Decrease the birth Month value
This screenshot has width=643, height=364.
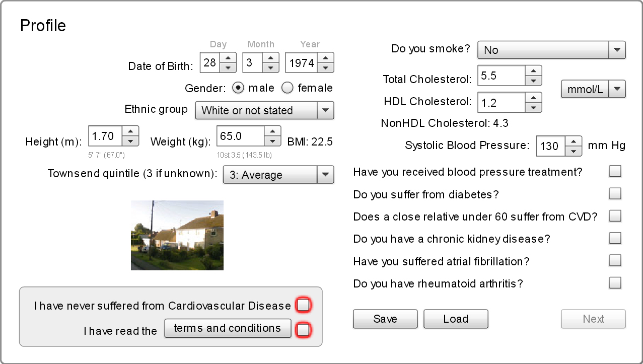(x=271, y=67)
